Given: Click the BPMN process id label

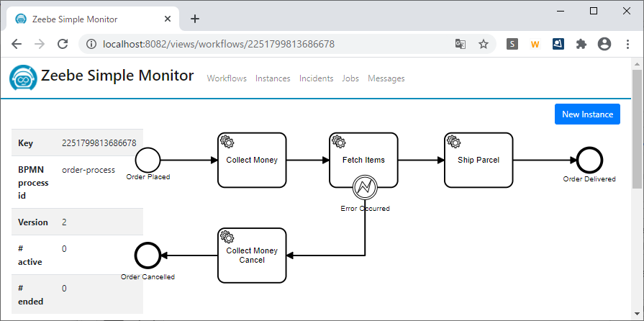Looking at the screenshot, I should pyautogui.click(x=33, y=183).
